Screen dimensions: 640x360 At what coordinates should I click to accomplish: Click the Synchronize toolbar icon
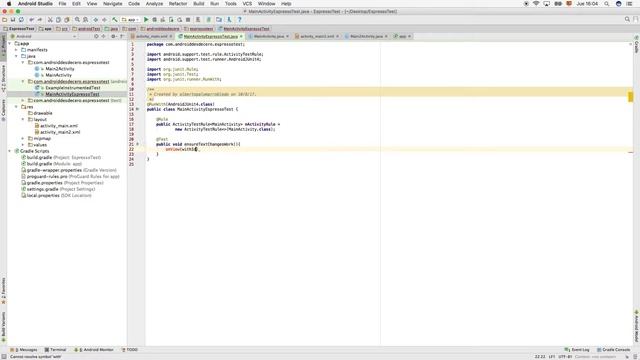pyautogui.click(x=21, y=20)
